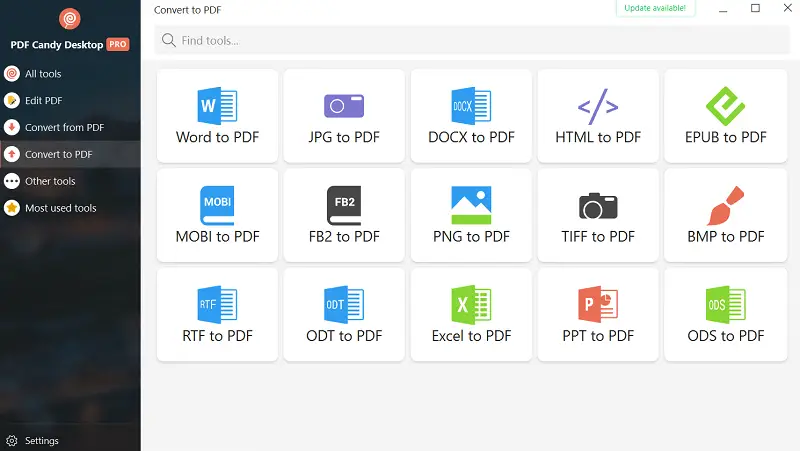Click the Convert to PDF up-arrow icon
800x451 pixels.
point(12,154)
